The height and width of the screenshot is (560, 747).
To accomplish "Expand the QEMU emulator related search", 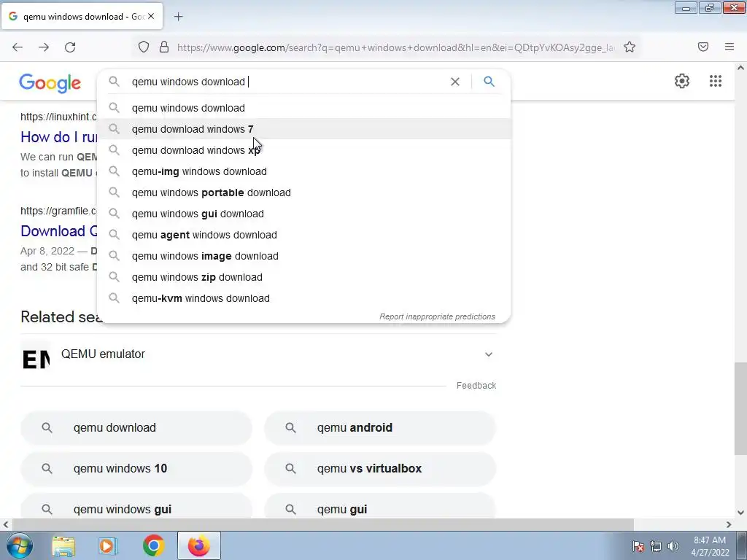I will pos(488,354).
